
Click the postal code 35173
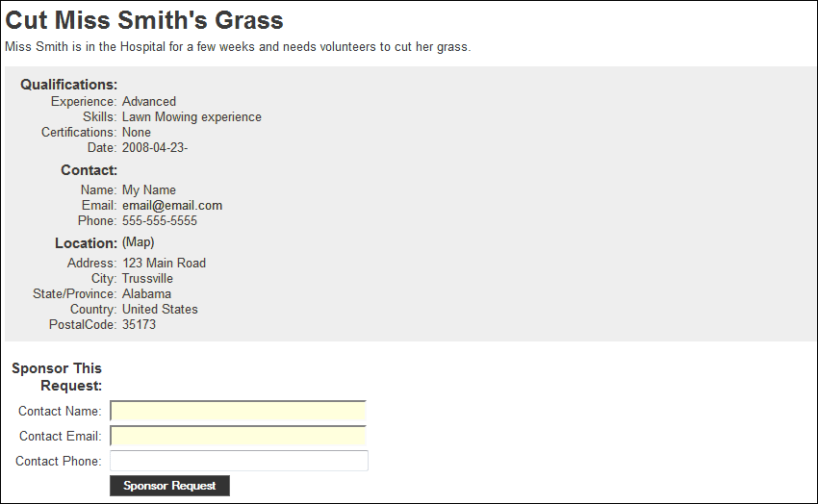coord(139,325)
